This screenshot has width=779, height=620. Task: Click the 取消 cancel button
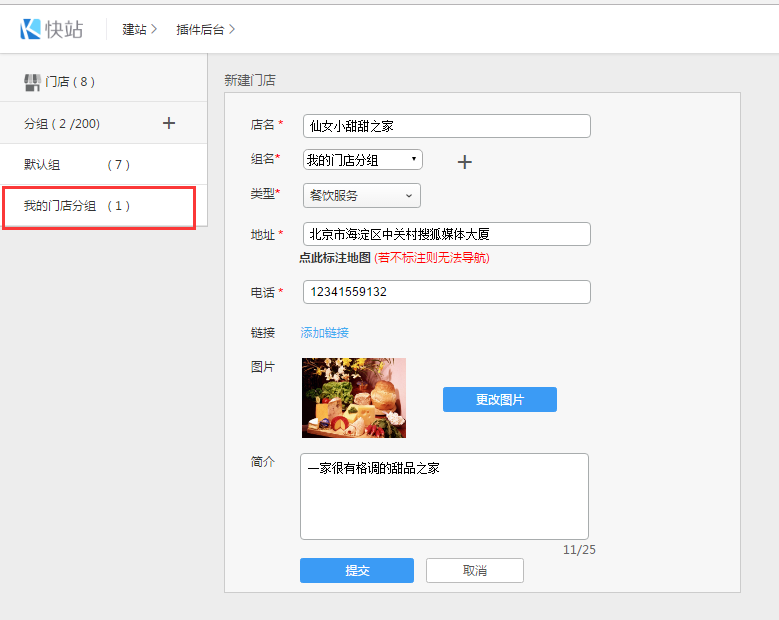click(474, 570)
